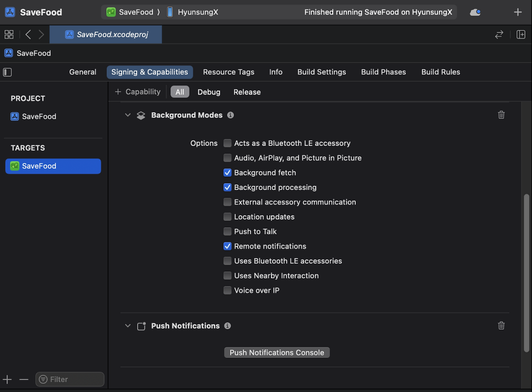
Task: Uncheck Remote notifications
Action: click(x=227, y=246)
